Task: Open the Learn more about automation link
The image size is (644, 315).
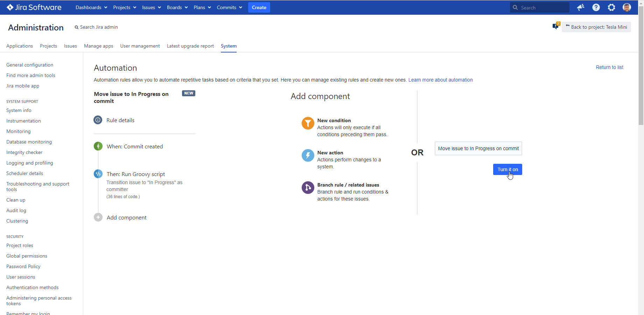Action: click(440, 80)
